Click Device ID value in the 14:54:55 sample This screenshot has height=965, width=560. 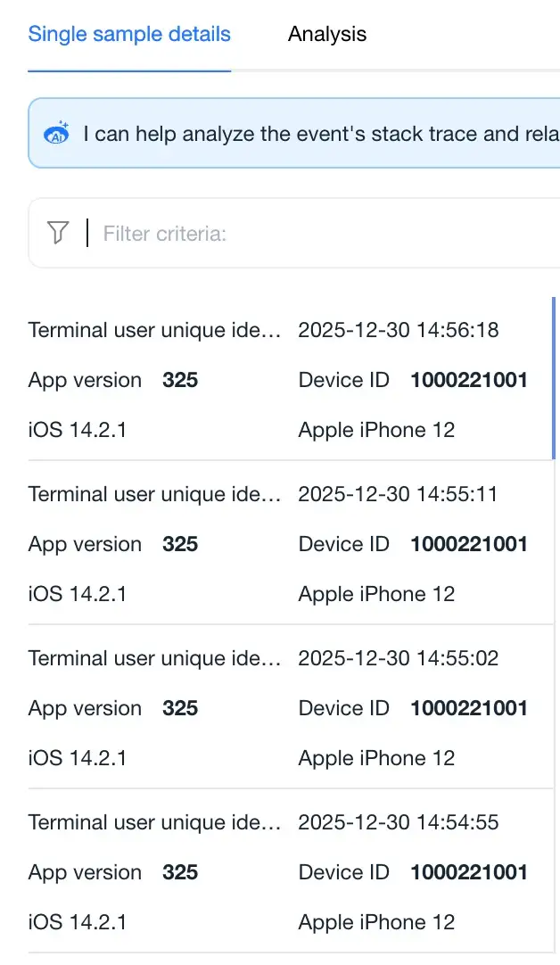469,872
